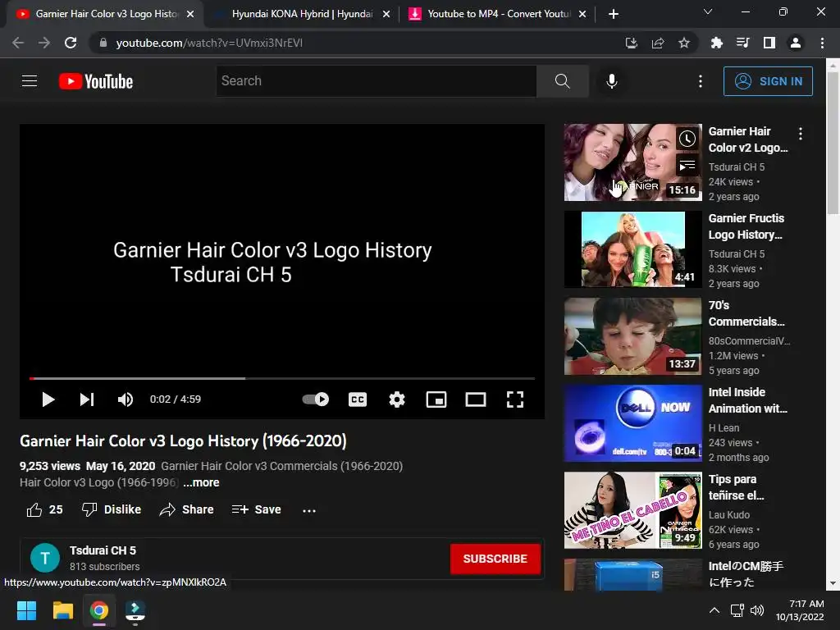Skip to the next video
The height and width of the screenshot is (630, 840).
(87, 399)
